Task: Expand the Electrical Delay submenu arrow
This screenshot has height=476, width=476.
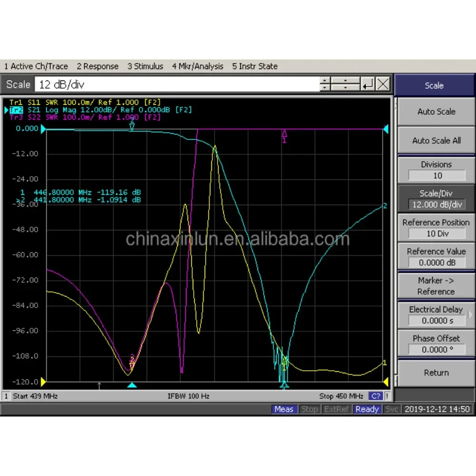Action: (x=470, y=315)
